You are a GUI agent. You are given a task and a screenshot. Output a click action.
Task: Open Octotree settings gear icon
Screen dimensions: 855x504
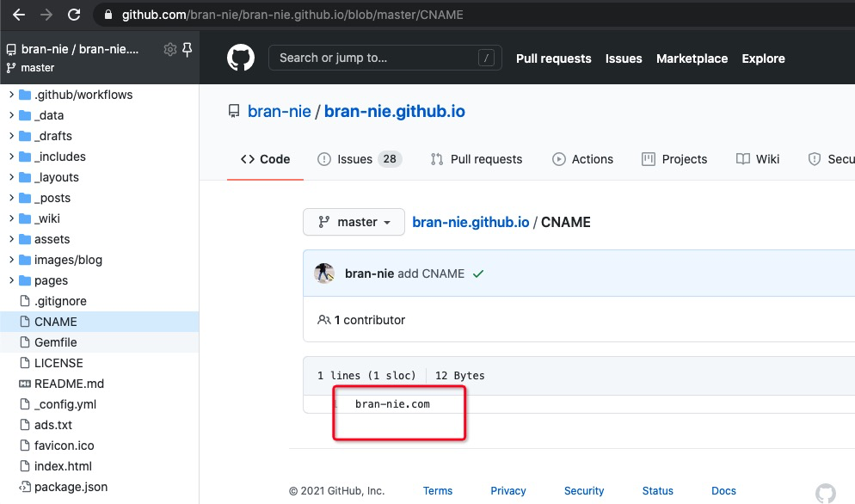coord(169,49)
